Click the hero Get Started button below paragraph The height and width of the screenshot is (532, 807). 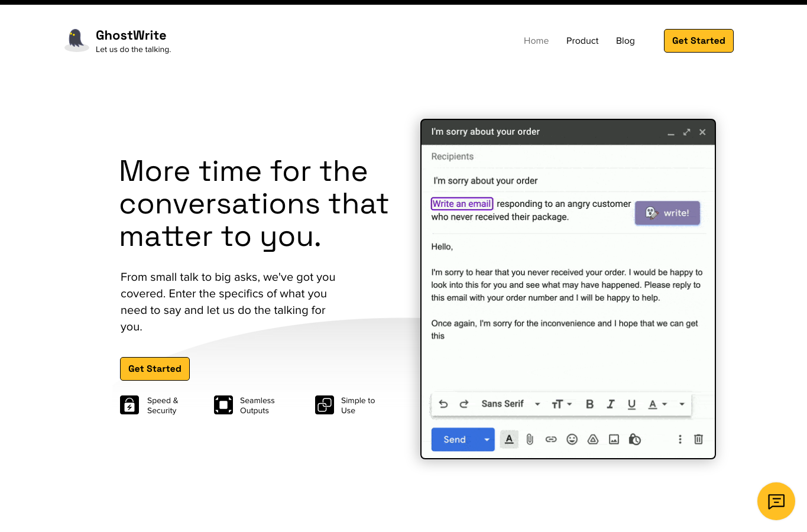coord(155,369)
